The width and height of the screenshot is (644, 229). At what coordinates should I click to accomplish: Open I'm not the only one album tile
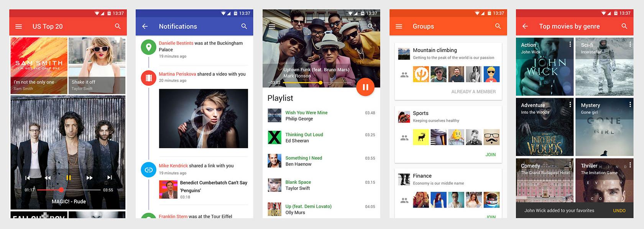click(39, 65)
